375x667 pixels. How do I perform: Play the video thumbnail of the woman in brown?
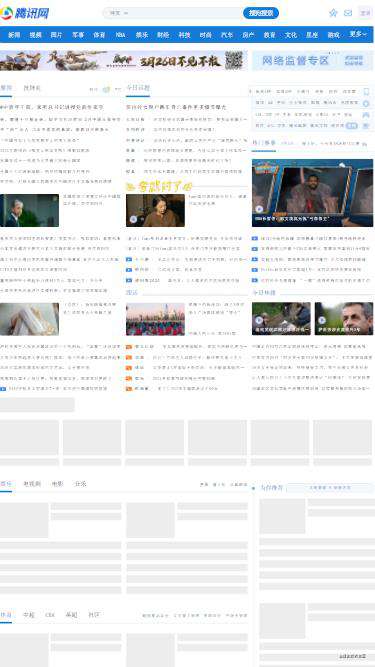tap(134, 219)
